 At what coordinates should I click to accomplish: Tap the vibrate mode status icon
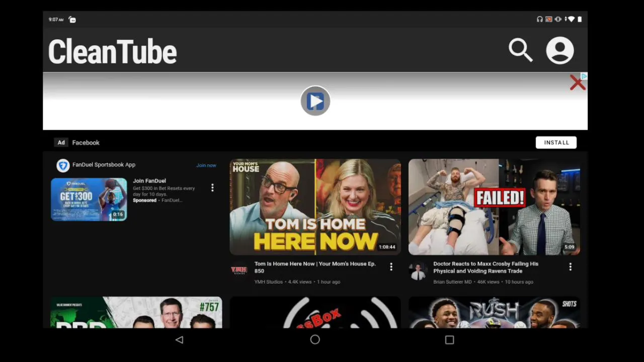point(558,19)
